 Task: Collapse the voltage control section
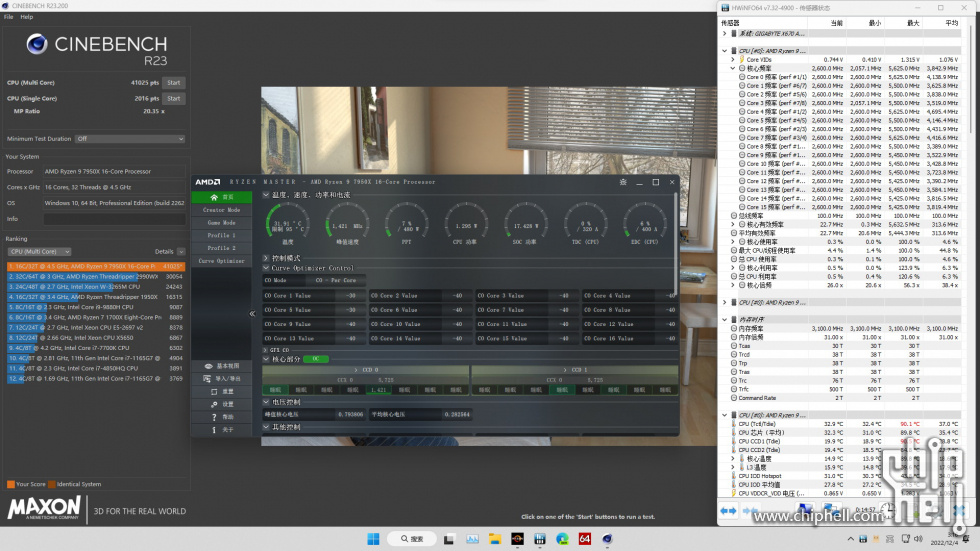point(266,402)
